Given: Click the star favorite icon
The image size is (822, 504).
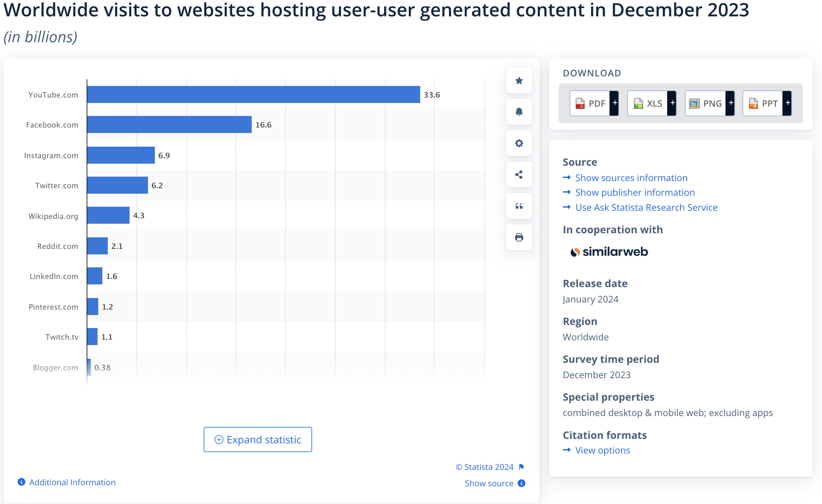Looking at the screenshot, I should [519, 80].
